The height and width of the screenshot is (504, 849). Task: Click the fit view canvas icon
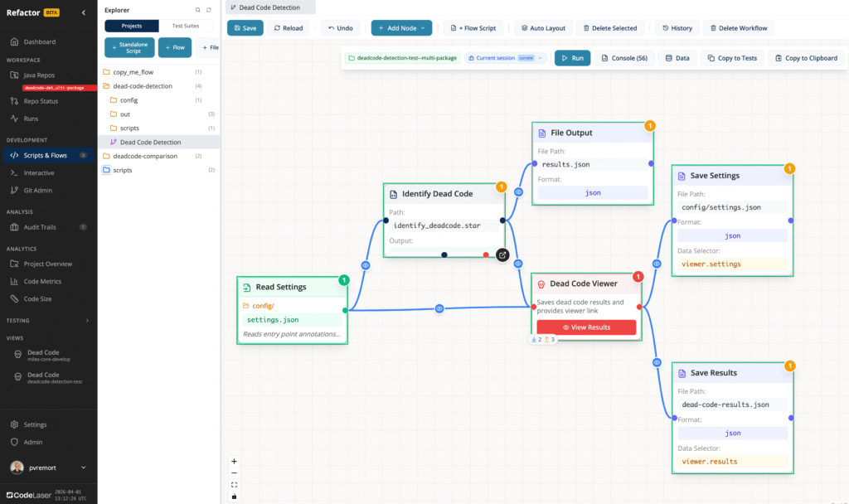(234, 484)
